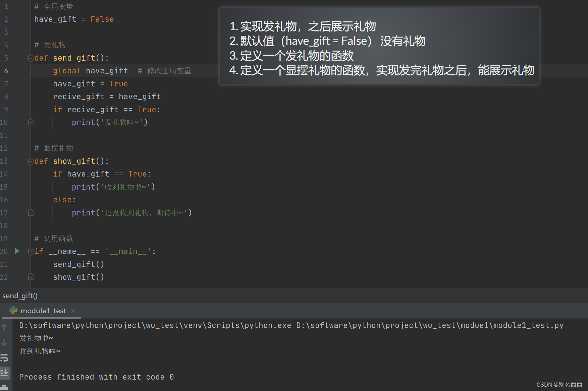The image size is (588, 391).
Task: Disable the Scroll to End console icon
Action: point(4,373)
